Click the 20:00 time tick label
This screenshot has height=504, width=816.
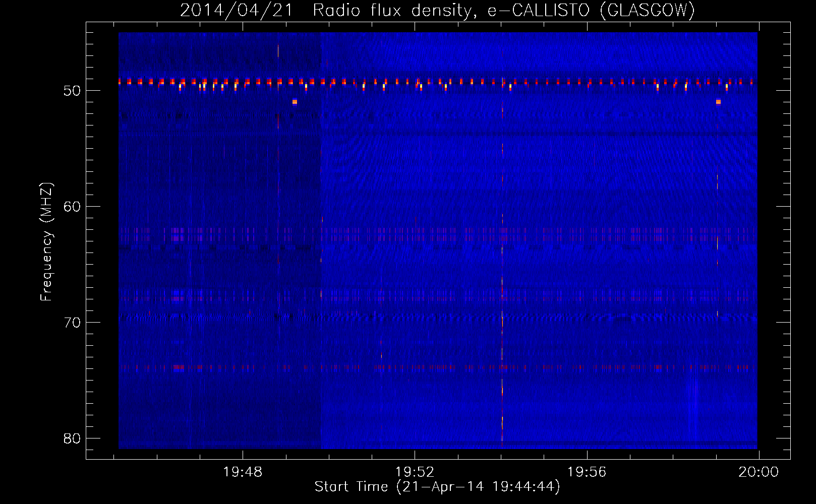point(759,472)
